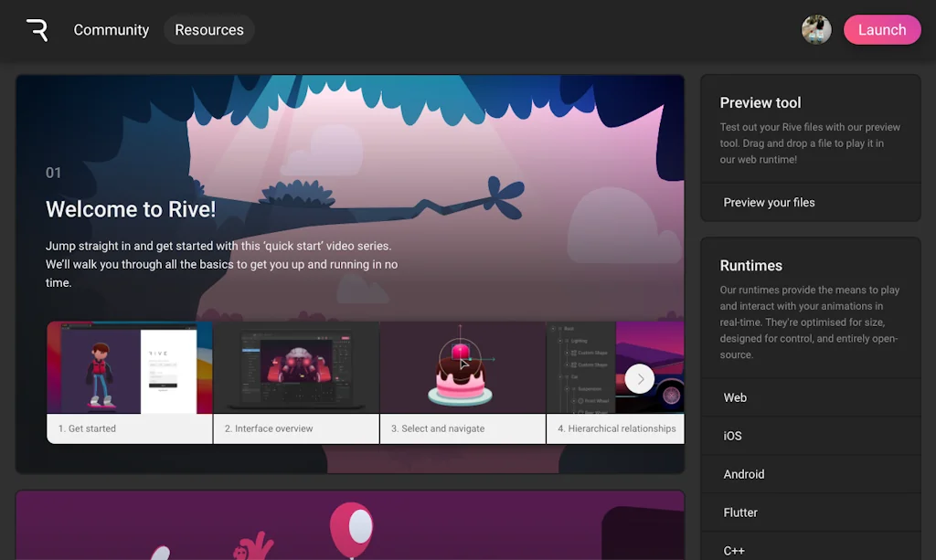Open the Flutter runtime page
Viewport: 936px width, 560px height.
click(740, 512)
